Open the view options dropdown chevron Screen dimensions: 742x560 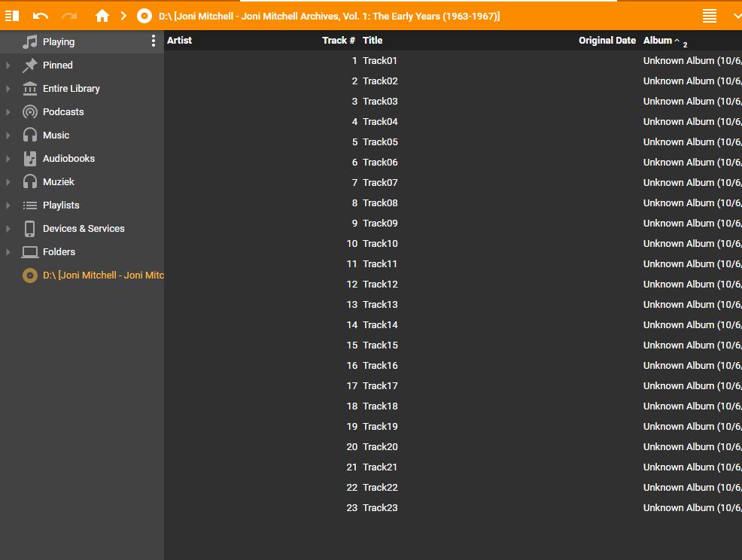pos(736,16)
